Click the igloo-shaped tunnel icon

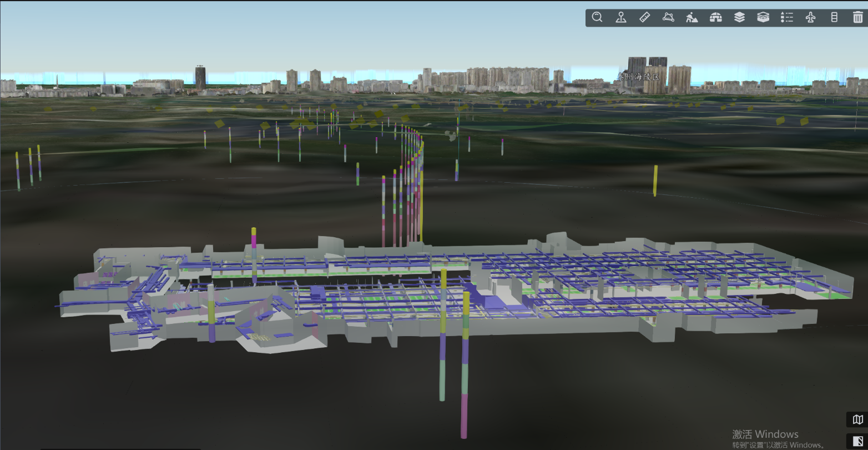click(716, 17)
